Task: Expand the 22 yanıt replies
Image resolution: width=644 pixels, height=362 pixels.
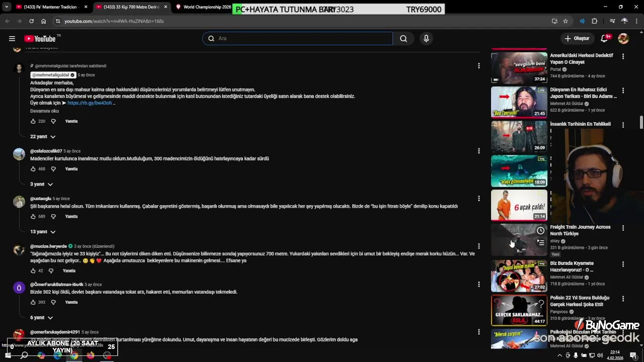Action: click(43, 137)
